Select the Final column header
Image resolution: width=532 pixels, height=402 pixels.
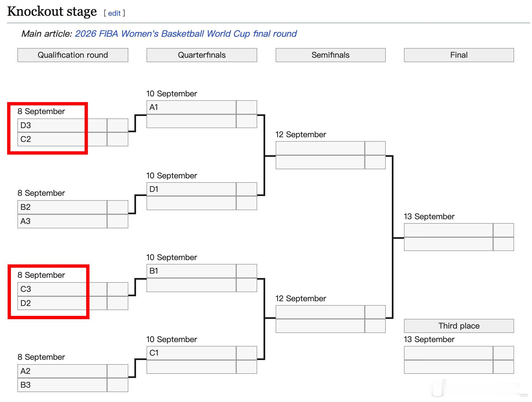click(459, 55)
